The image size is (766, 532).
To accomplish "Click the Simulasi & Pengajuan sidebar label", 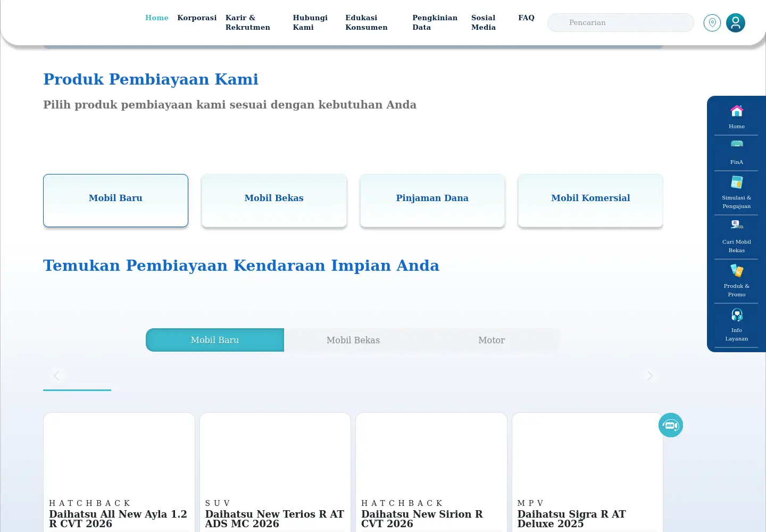I will 737,202.
